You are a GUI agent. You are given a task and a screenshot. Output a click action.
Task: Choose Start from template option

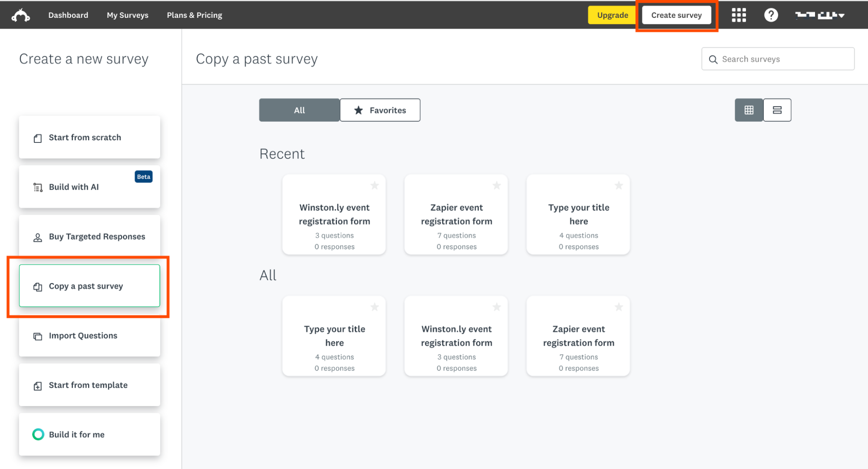89,385
